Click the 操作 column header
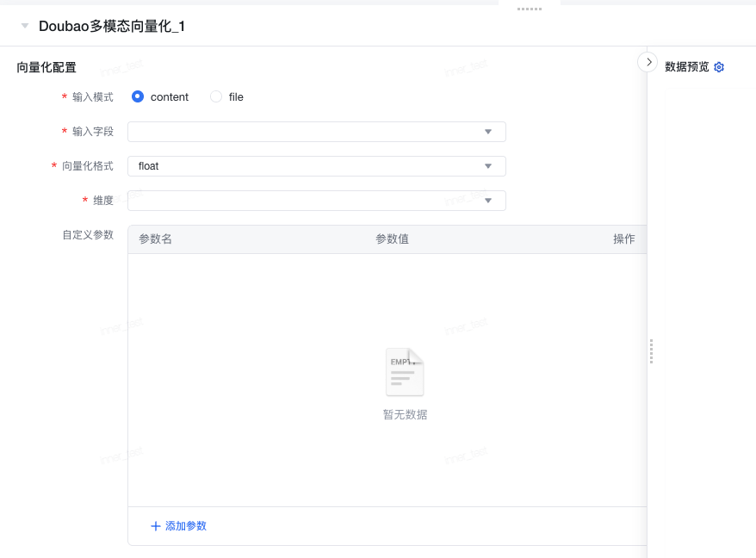Screen dimensions: 756x558 (623, 239)
